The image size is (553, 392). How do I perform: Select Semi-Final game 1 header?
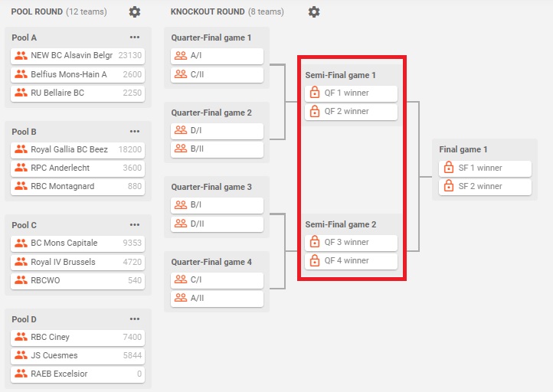point(340,75)
